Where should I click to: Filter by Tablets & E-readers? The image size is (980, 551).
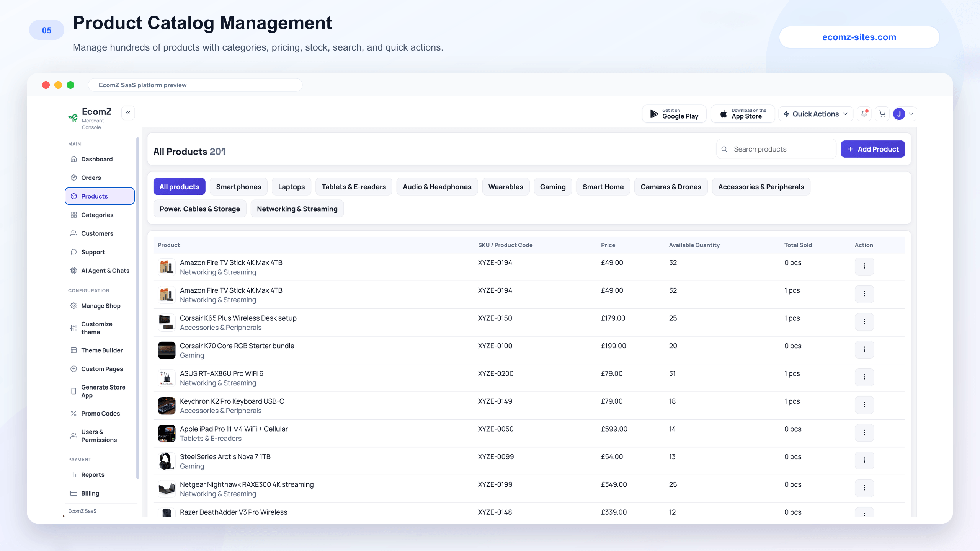tap(354, 187)
